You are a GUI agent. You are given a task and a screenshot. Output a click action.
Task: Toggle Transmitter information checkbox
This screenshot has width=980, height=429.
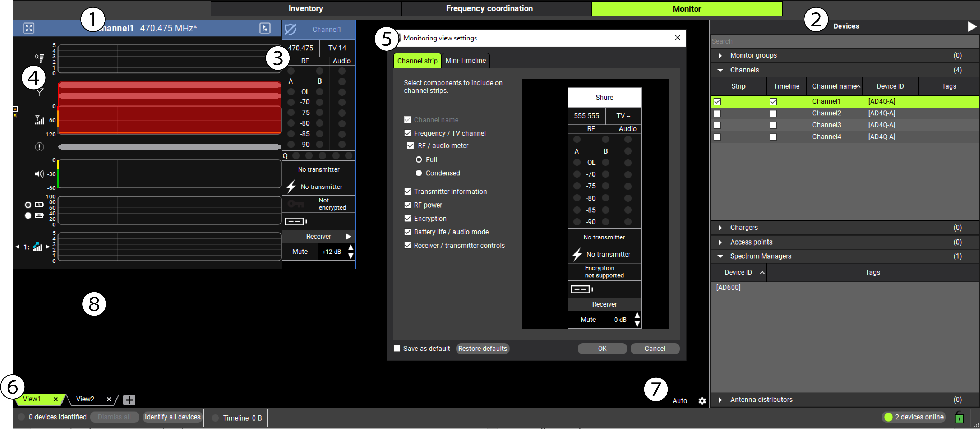(408, 191)
